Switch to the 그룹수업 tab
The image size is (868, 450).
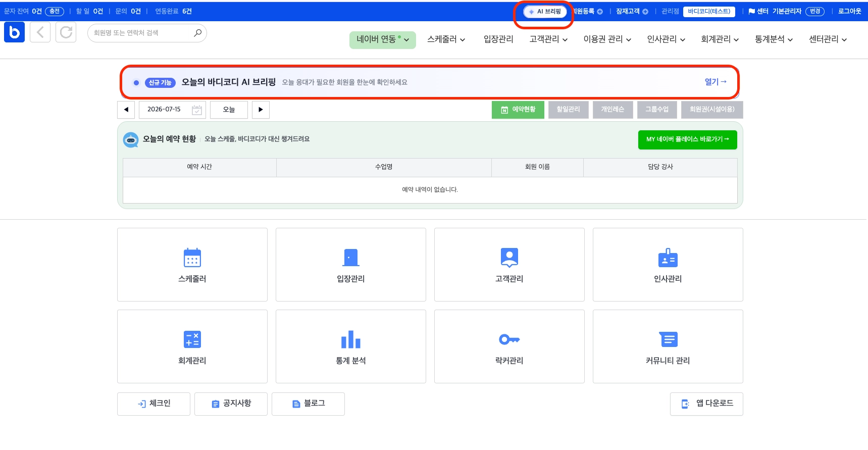pos(657,110)
